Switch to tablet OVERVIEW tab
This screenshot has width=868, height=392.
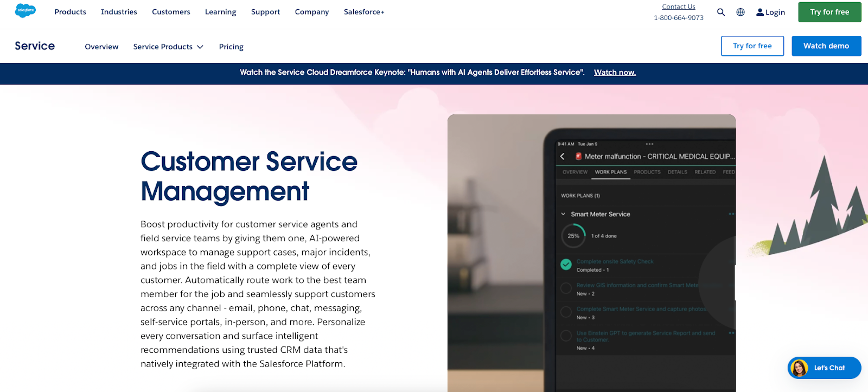tap(575, 172)
